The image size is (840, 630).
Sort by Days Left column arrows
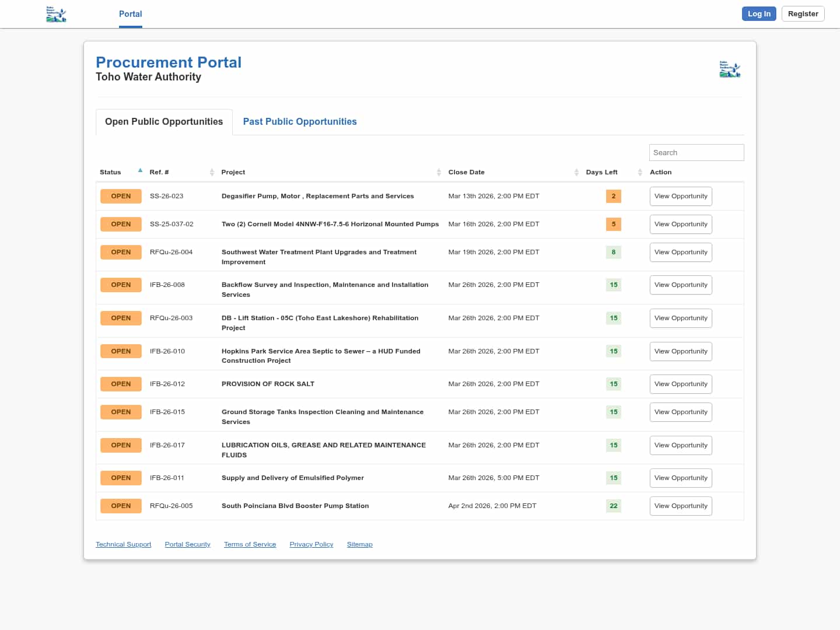640,172
